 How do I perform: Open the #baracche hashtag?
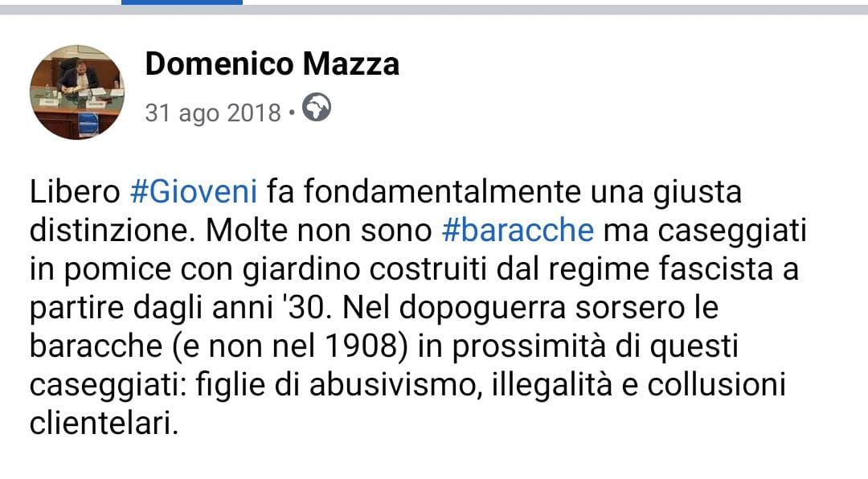tap(518, 230)
